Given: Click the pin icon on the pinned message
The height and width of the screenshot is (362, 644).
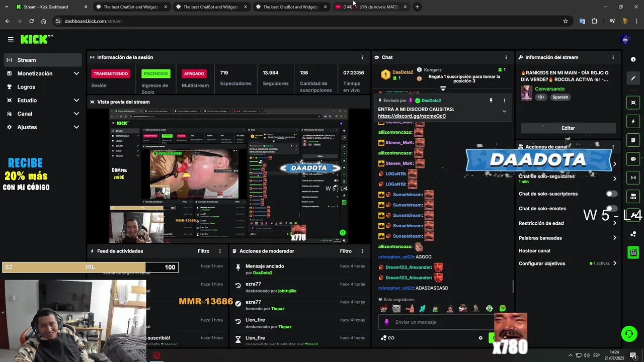Looking at the screenshot, I should 491,101.
